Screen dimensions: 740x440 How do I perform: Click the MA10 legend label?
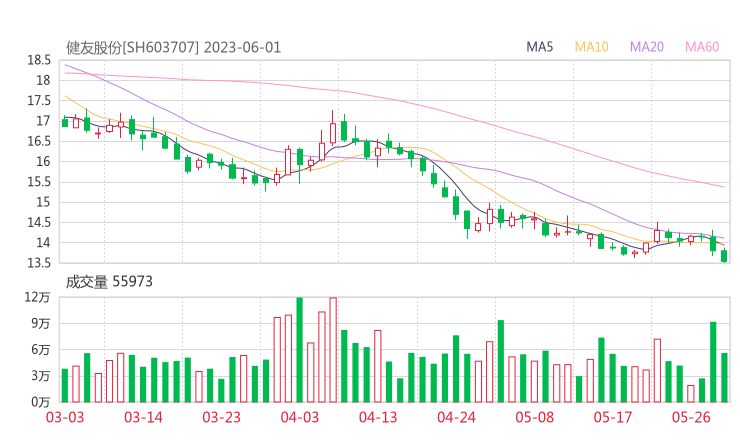click(591, 47)
